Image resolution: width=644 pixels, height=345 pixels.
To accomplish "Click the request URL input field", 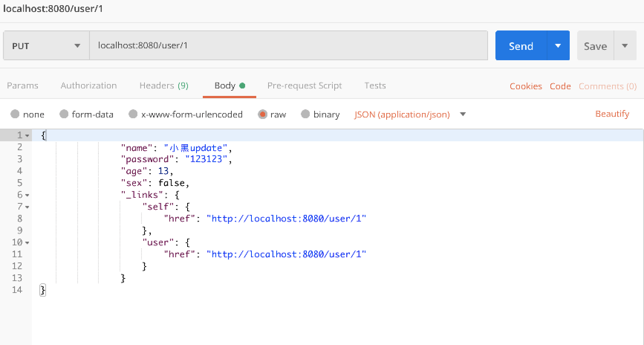I will pyautogui.click(x=289, y=45).
